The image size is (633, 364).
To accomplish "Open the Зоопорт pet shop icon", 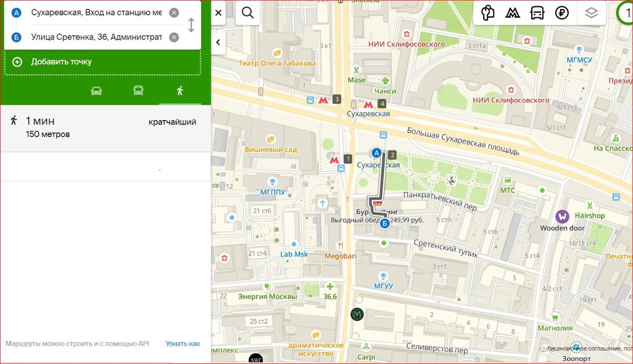I will tap(576, 347).
